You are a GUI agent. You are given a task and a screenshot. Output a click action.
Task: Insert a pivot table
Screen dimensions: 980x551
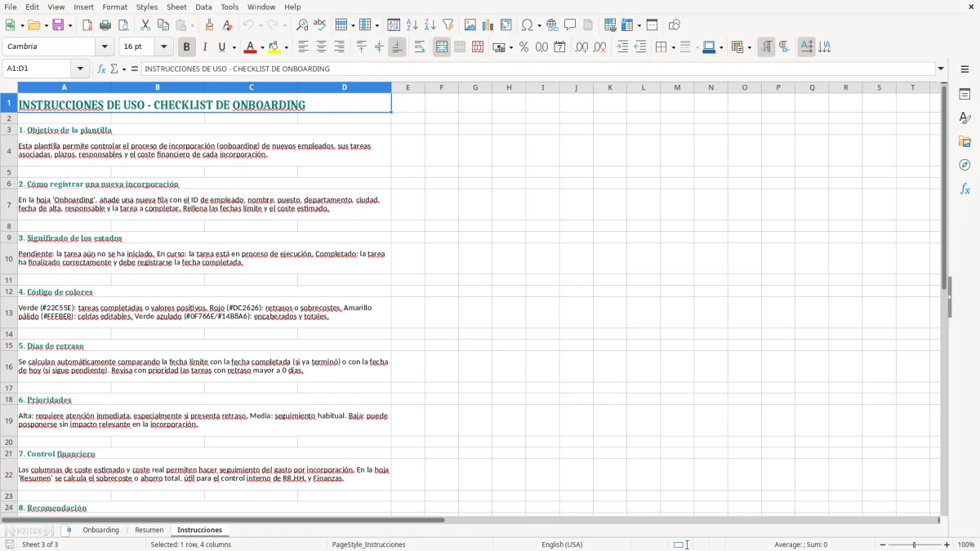[506, 25]
